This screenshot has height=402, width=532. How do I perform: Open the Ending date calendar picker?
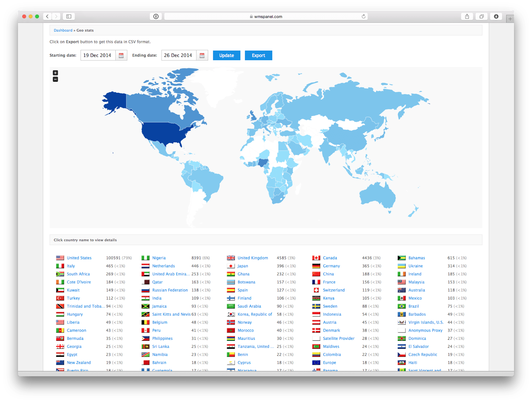point(202,56)
